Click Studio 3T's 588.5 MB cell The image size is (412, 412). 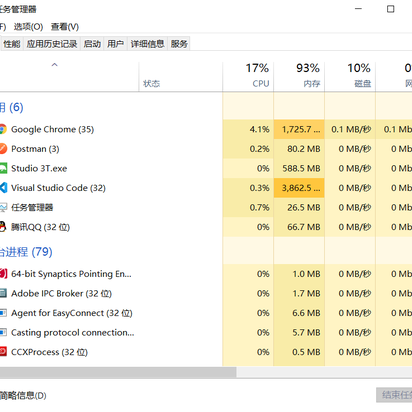pyautogui.click(x=299, y=168)
